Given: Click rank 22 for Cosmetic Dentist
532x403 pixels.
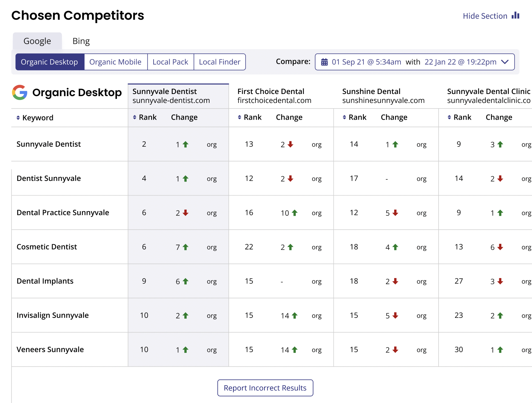Looking at the screenshot, I should (249, 247).
